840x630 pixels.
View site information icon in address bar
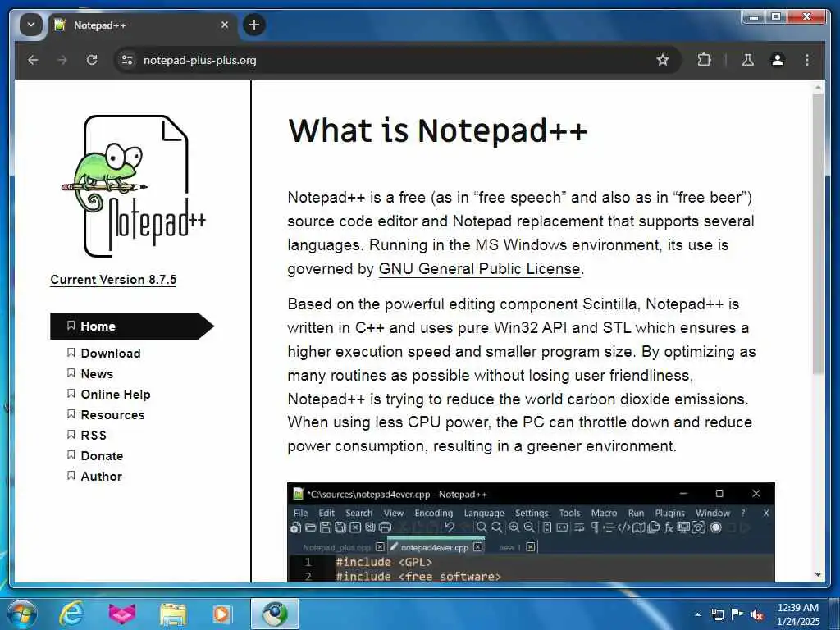pyautogui.click(x=127, y=60)
